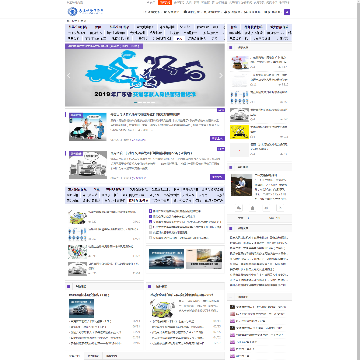Select carousel pagination dot under the banner
The width and height of the screenshot is (360, 360).
[x=136, y=102]
